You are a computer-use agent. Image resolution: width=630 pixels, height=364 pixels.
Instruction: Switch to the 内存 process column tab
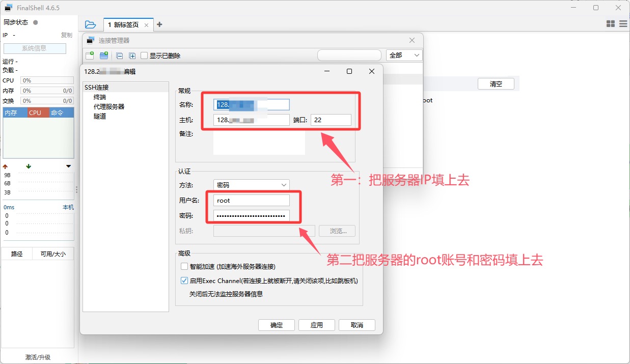click(15, 113)
